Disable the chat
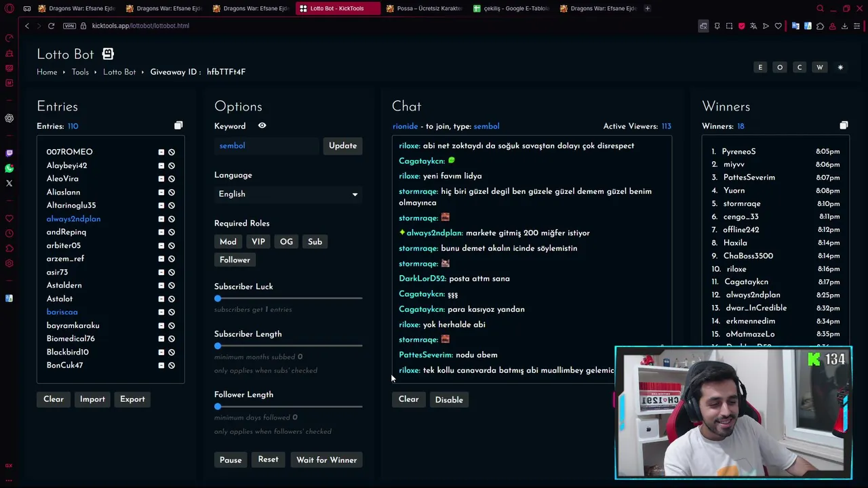Screen dimensions: 868x488 [x=449, y=400]
